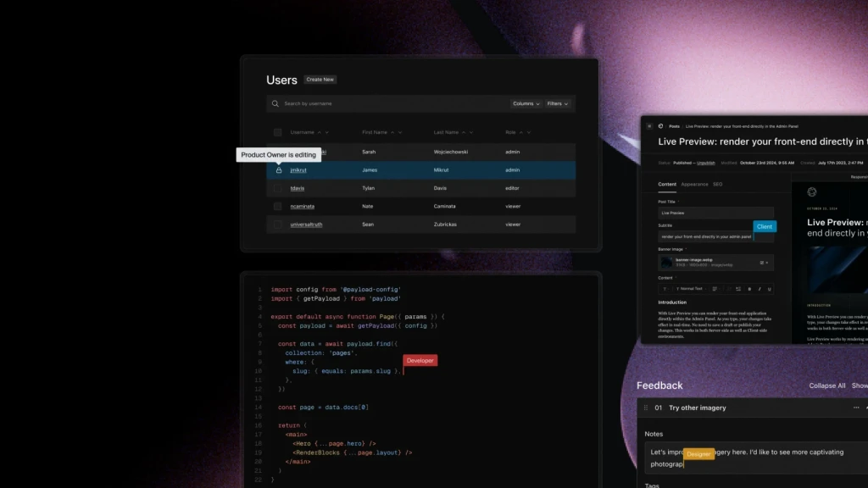Toggle the select-all checkbox in the Users table header

coord(277,132)
